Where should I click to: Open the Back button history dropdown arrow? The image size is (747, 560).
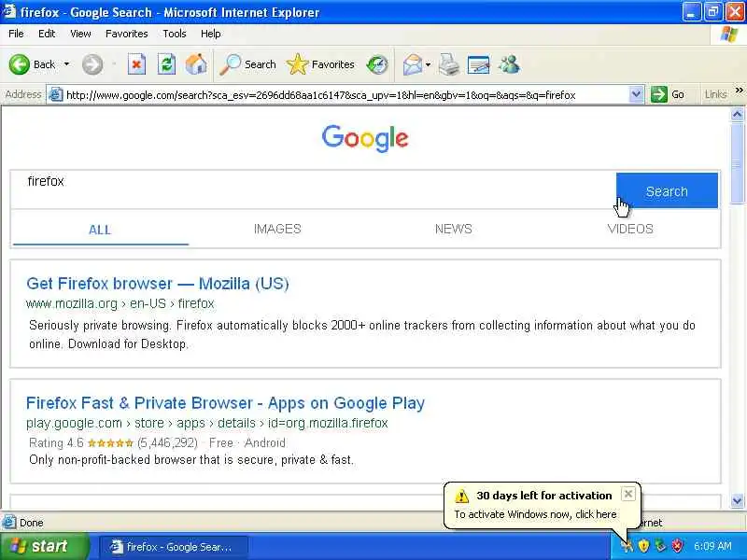click(66, 64)
